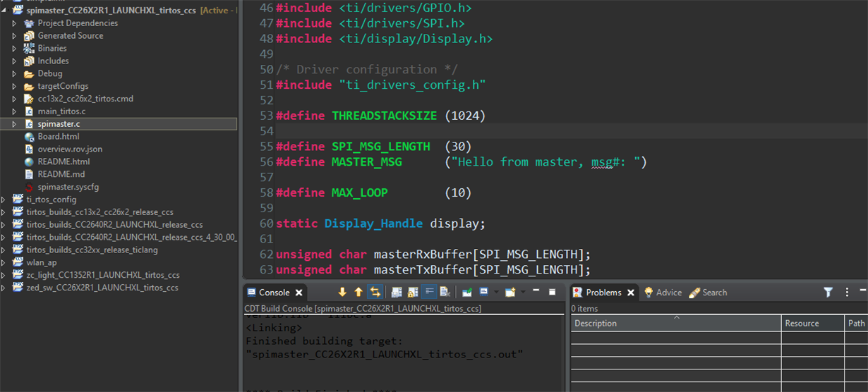868x392 pixels.
Task: Expand main_tirtos.c outline arrow
Action: click(15, 111)
